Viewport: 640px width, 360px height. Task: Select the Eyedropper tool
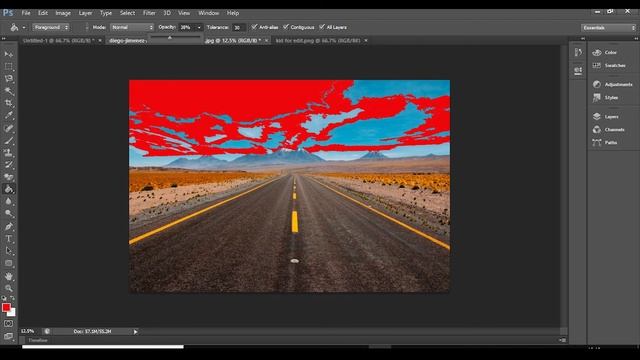coord(9,116)
